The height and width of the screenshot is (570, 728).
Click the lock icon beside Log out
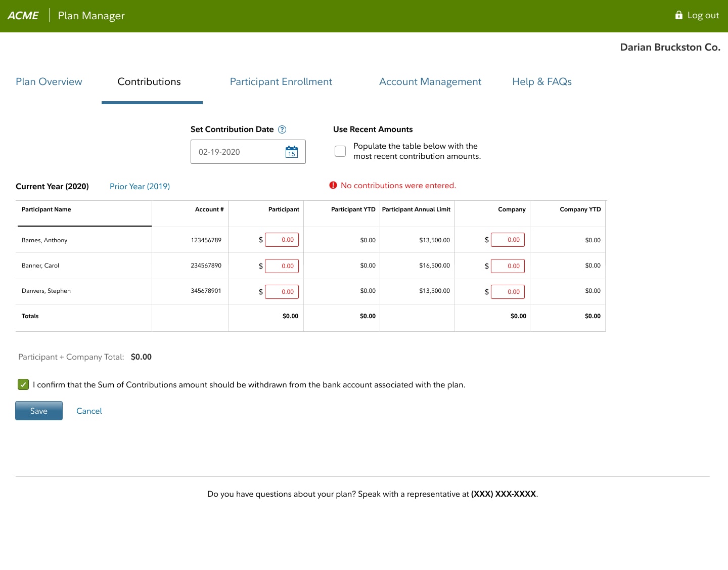coord(679,15)
